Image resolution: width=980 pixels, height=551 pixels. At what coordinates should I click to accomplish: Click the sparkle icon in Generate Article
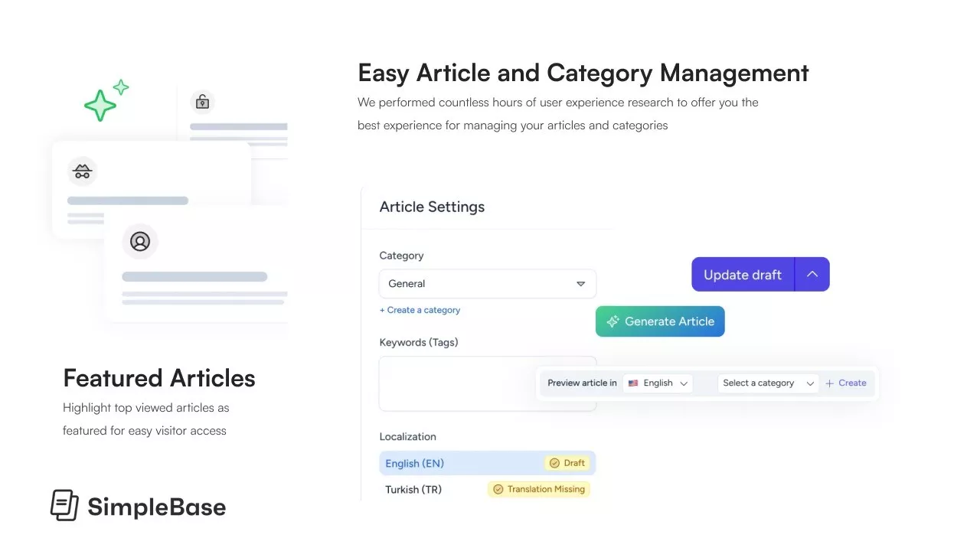coord(612,322)
